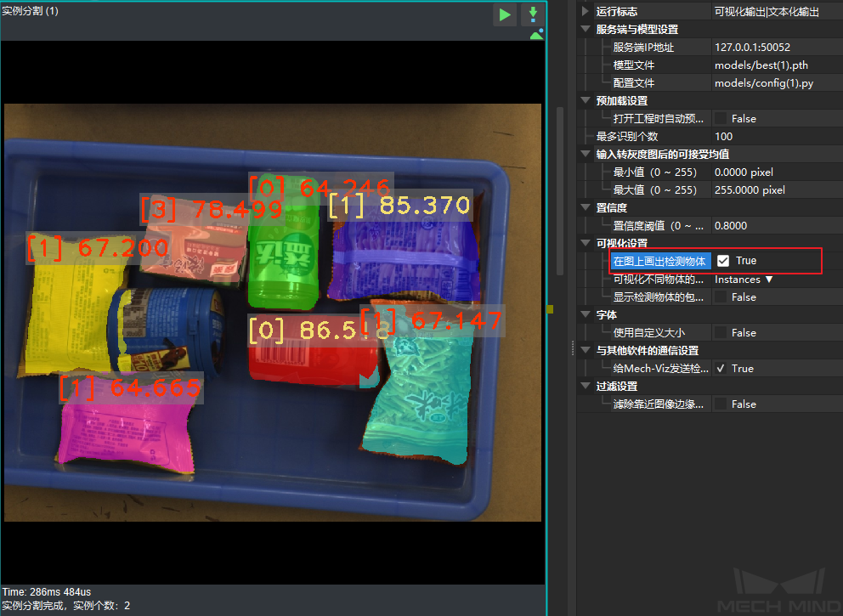Screen dimensions: 843x616
Task: Select the 置信度阈值 property label
Action: pyautogui.click(x=658, y=226)
